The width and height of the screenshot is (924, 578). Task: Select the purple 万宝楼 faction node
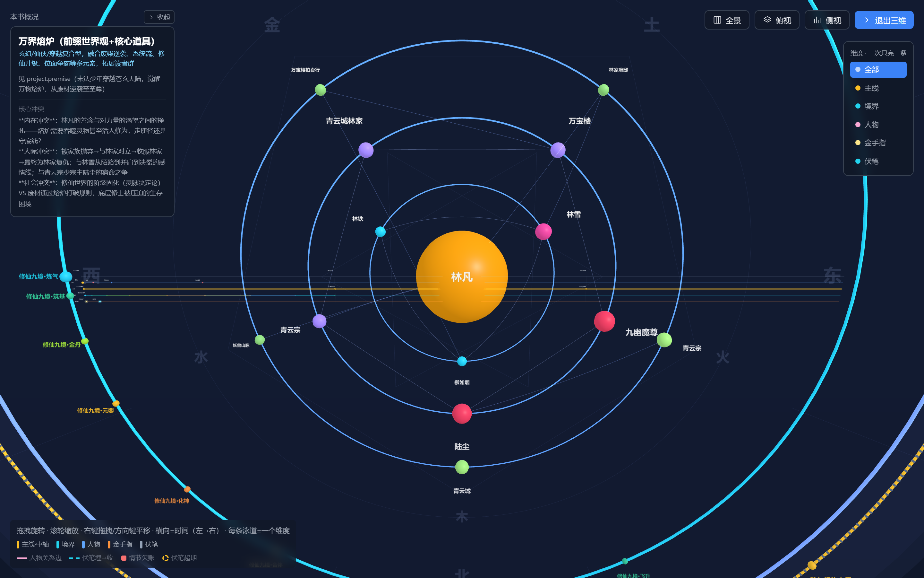(x=558, y=150)
